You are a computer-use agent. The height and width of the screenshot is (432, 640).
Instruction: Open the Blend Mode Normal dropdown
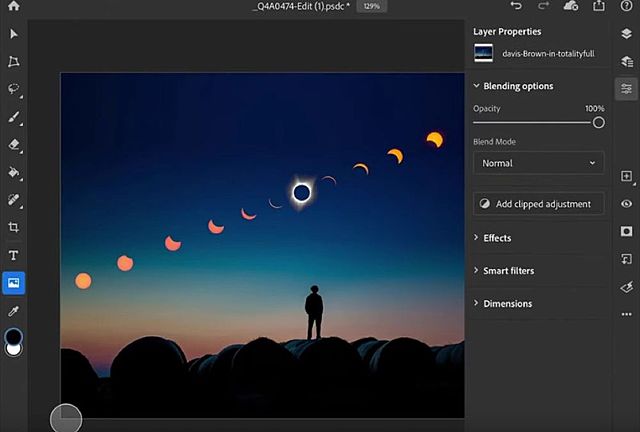[x=538, y=163]
